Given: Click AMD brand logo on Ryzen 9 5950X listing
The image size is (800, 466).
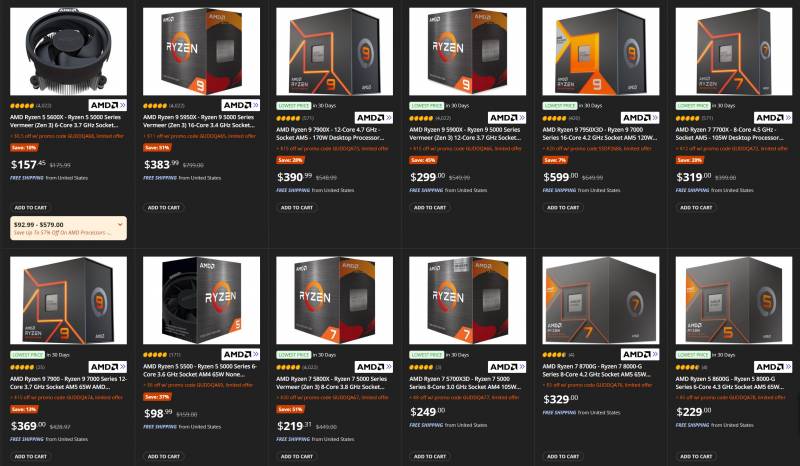Looking at the screenshot, I should [x=240, y=105].
